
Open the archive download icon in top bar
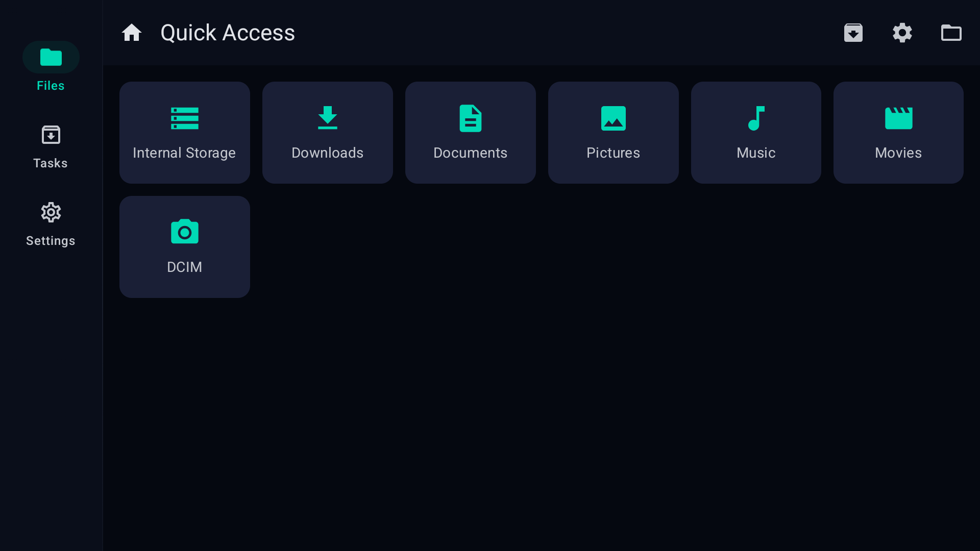click(x=853, y=33)
